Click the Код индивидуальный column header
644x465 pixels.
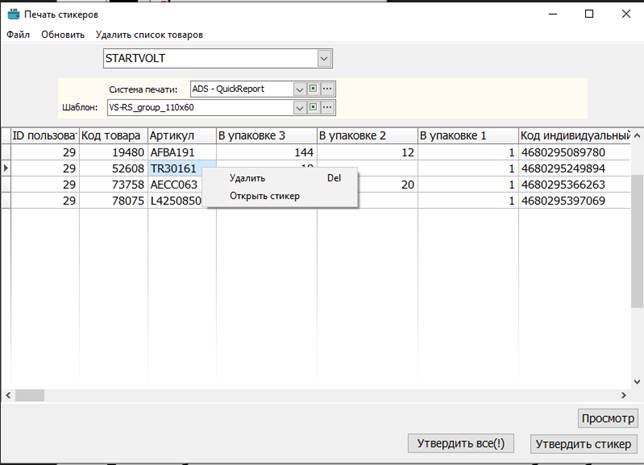[x=574, y=136]
